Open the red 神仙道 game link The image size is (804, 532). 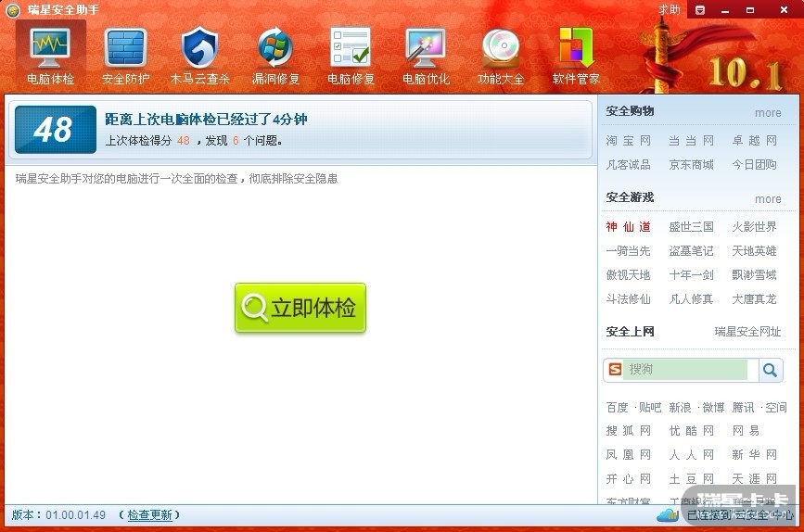pyautogui.click(x=628, y=226)
